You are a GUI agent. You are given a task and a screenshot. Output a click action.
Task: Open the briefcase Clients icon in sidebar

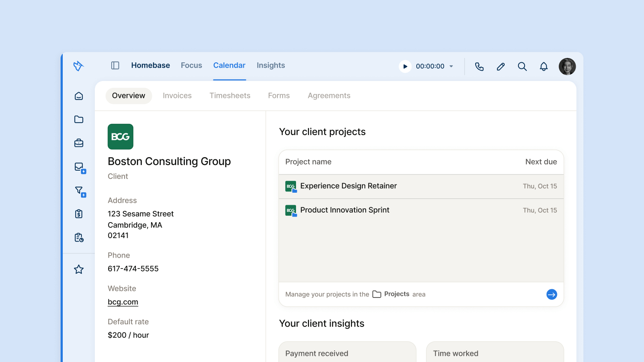(79, 143)
